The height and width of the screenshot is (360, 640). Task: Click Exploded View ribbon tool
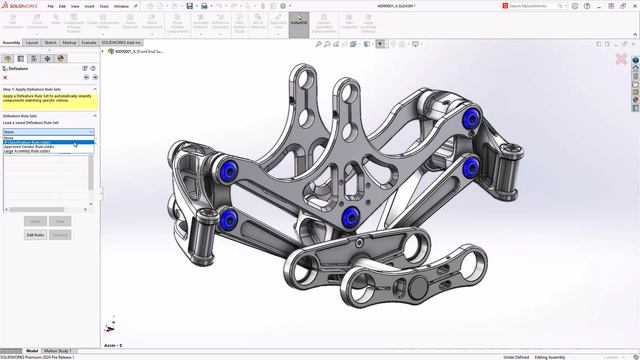[278, 22]
